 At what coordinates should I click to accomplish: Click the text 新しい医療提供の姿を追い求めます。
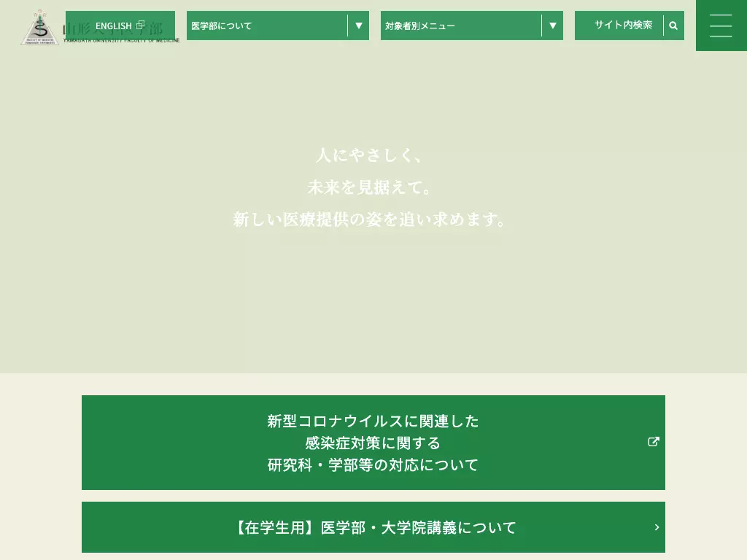click(x=370, y=219)
